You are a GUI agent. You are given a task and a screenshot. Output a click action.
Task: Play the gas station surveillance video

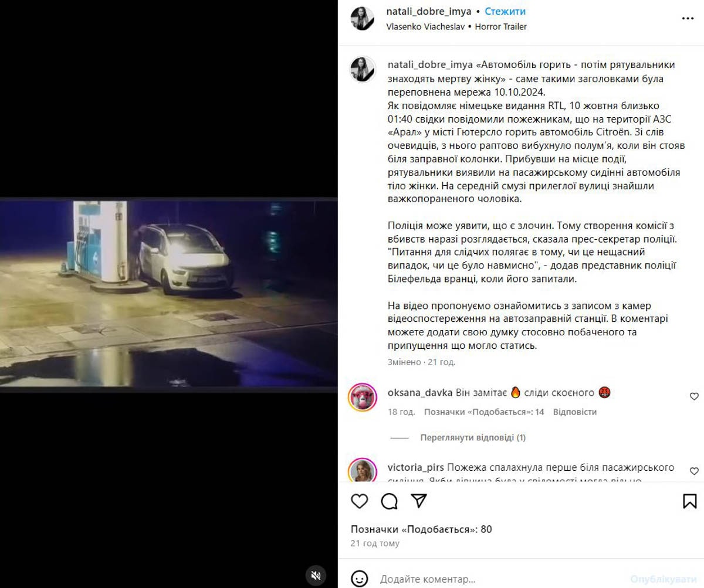pyautogui.click(x=169, y=295)
